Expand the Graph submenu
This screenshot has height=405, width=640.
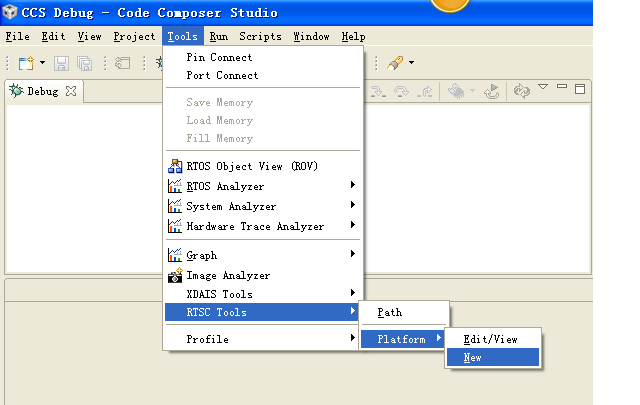(x=263, y=255)
